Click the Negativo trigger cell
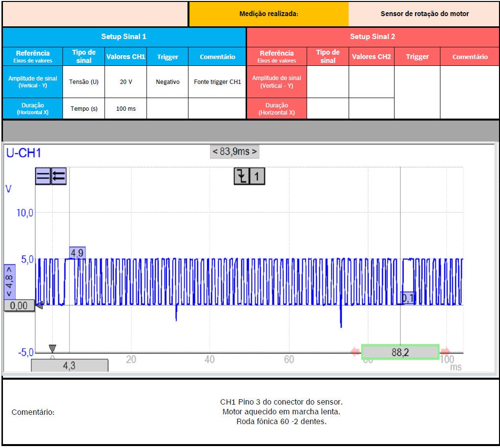 [x=167, y=82]
